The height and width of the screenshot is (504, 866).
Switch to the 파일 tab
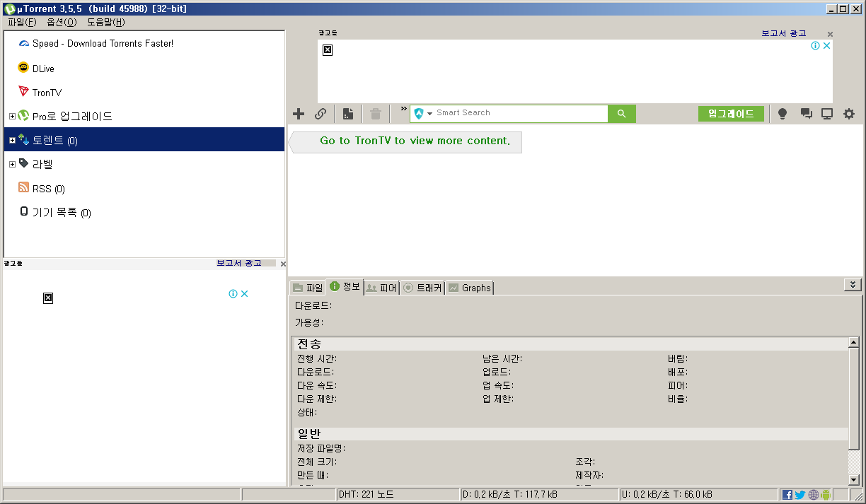308,288
